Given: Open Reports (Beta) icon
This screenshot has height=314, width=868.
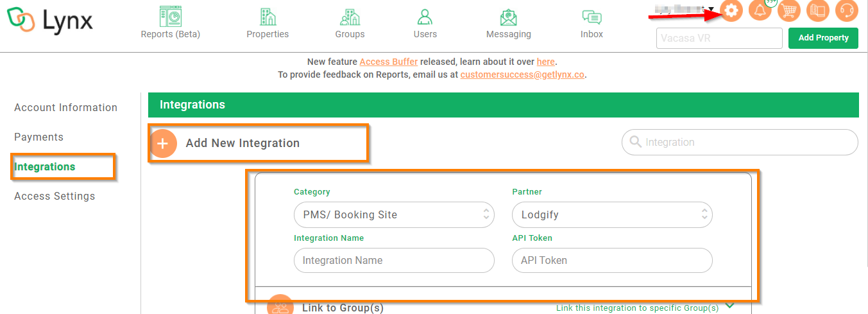Looking at the screenshot, I should [171, 16].
